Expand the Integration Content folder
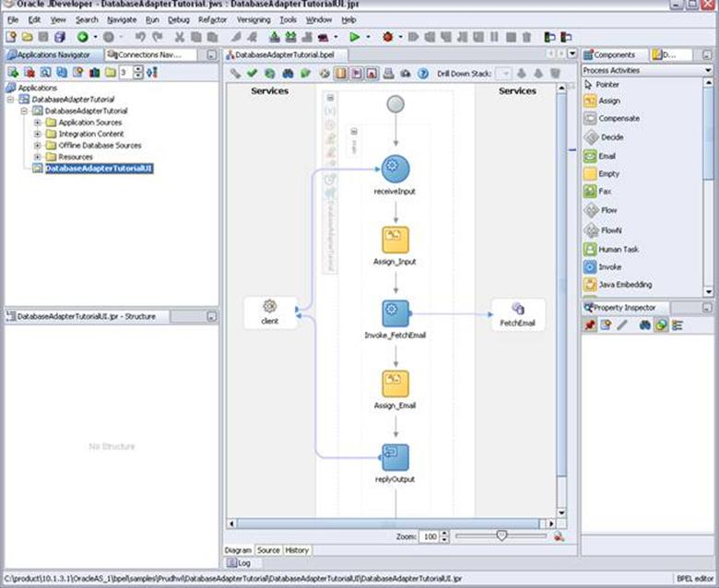 tap(38, 134)
